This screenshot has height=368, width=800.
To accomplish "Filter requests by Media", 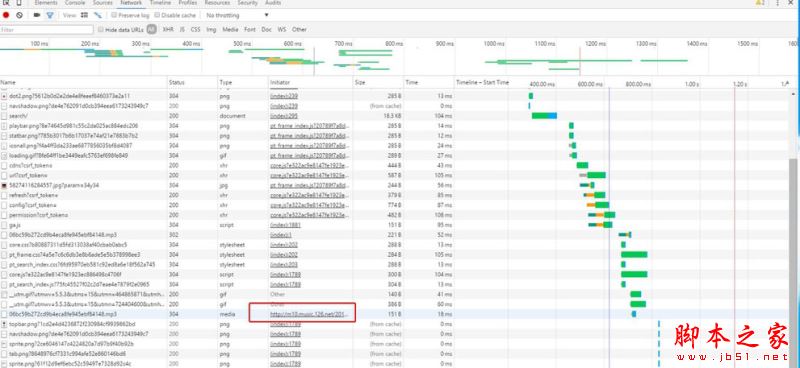I will point(230,30).
